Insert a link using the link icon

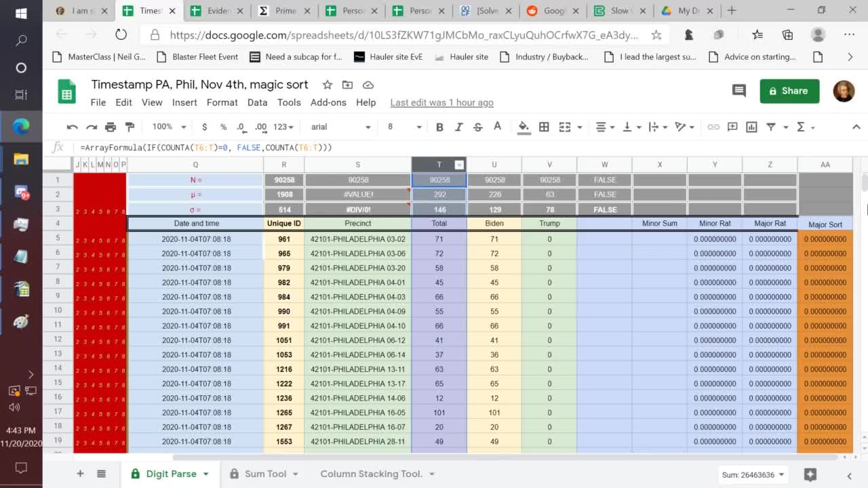pos(713,127)
